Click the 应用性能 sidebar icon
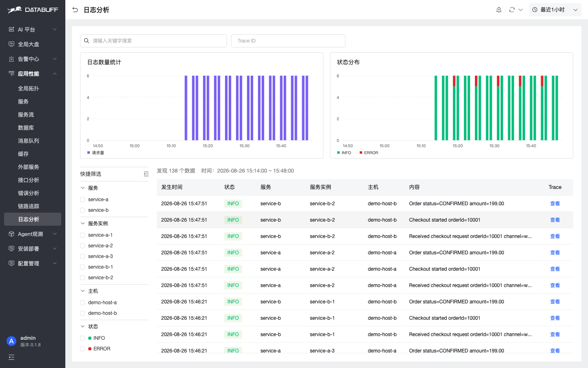Screen dimensions: 588x368 11,74
